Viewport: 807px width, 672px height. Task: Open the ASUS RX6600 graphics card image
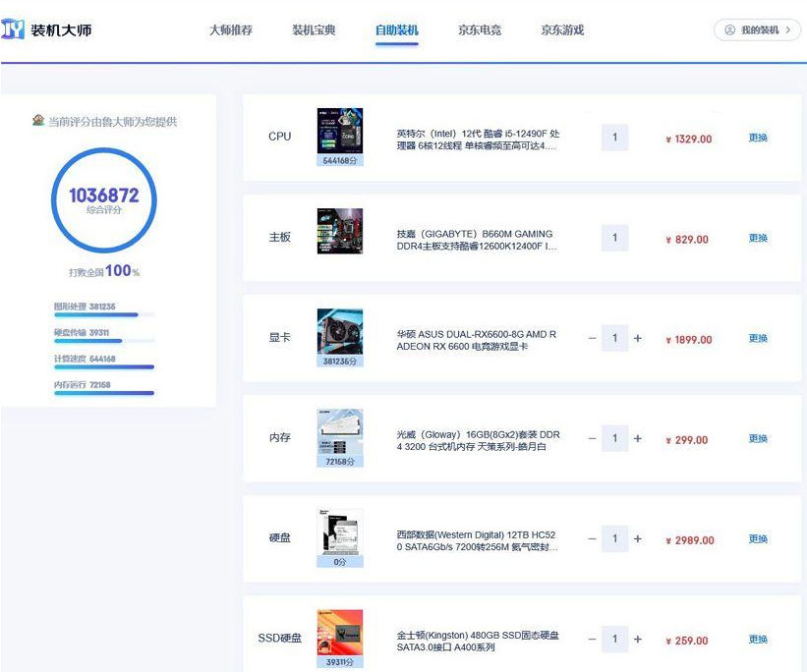[x=340, y=332]
